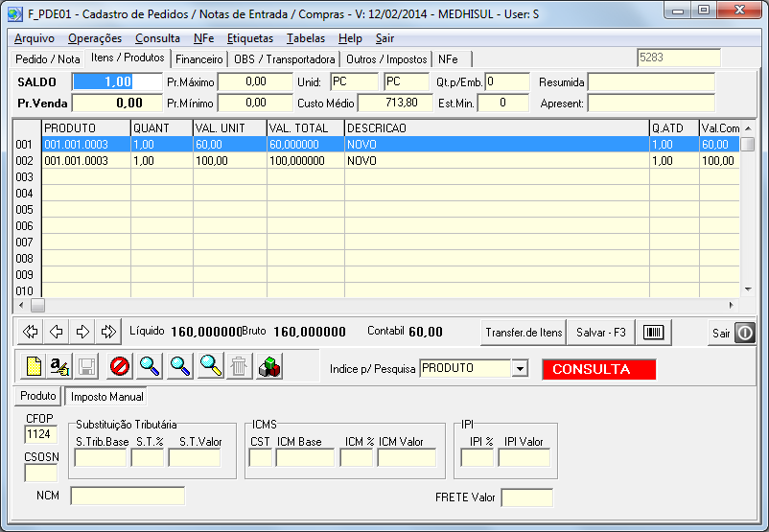Viewport: 769px width, 532px height.
Task: Switch to the Financeiro tab
Action: coord(199,59)
